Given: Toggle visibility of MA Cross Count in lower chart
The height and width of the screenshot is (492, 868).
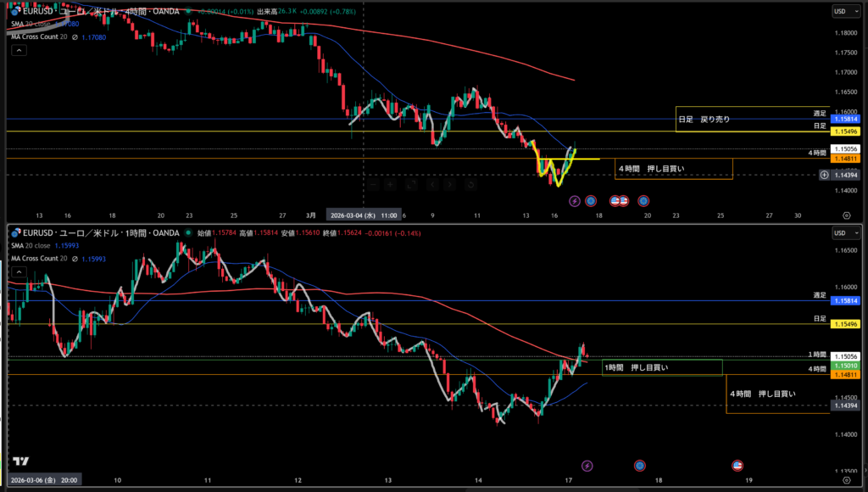Looking at the screenshot, I should [76, 258].
